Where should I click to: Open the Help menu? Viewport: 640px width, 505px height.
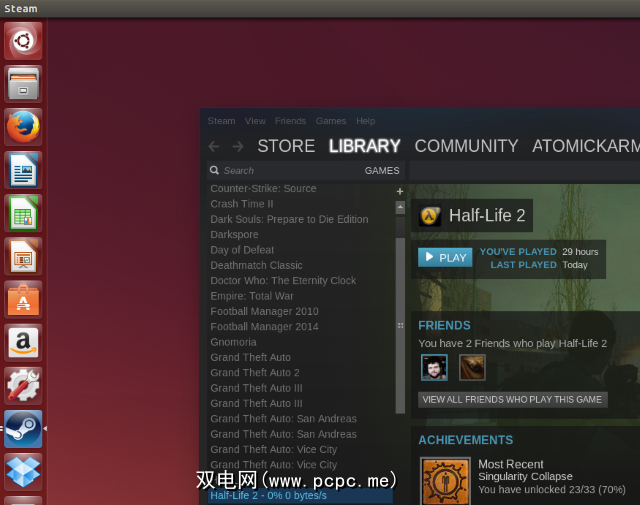pyautogui.click(x=365, y=121)
